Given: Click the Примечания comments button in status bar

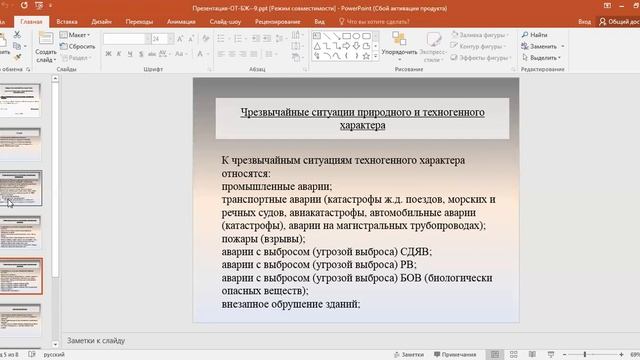Looking at the screenshot, I should pyautogui.click(x=455, y=354).
